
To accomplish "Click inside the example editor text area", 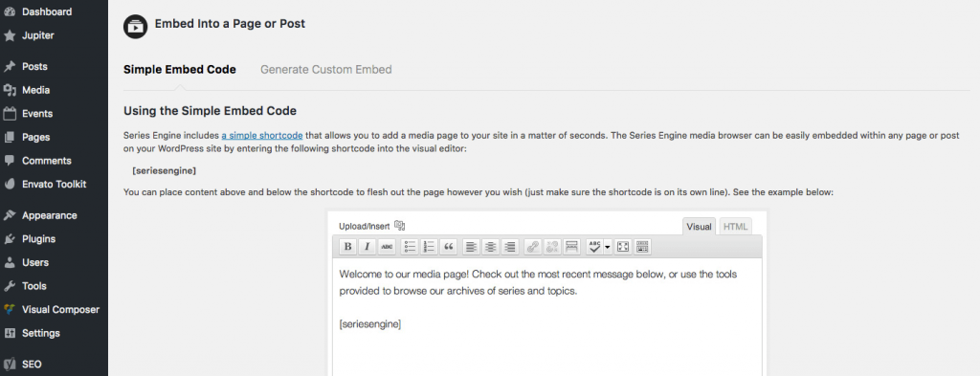I will (x=546, y=318).
